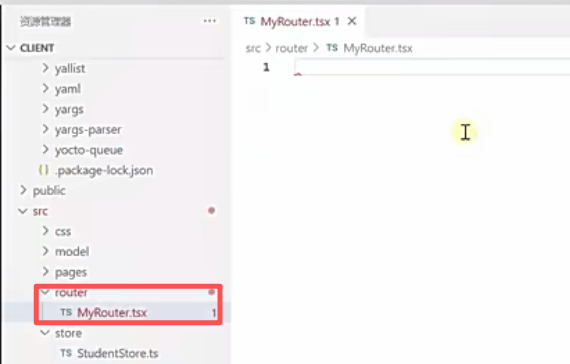This screenshot has width=570, height=364.
Task: Click the router breadcrumb segment
Action: tap(292, 48)
